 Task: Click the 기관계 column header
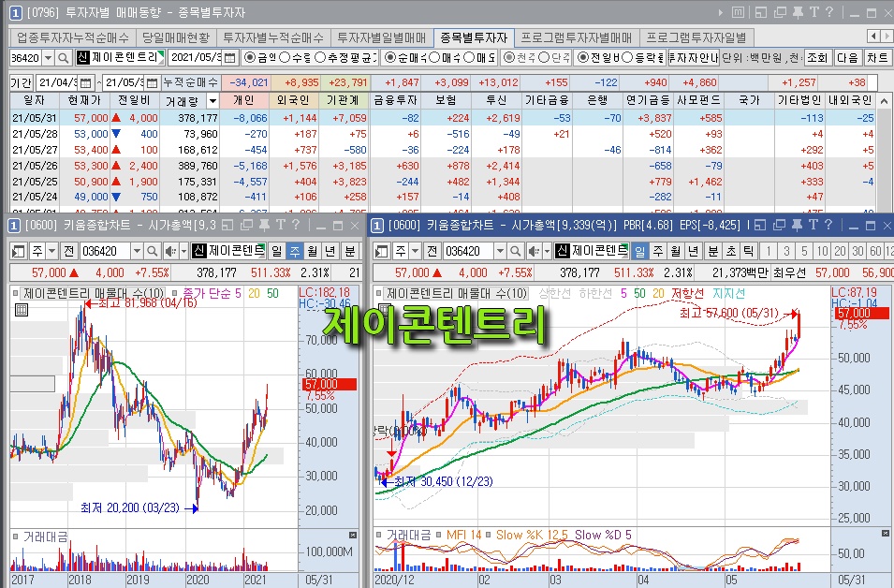point(344,100)
